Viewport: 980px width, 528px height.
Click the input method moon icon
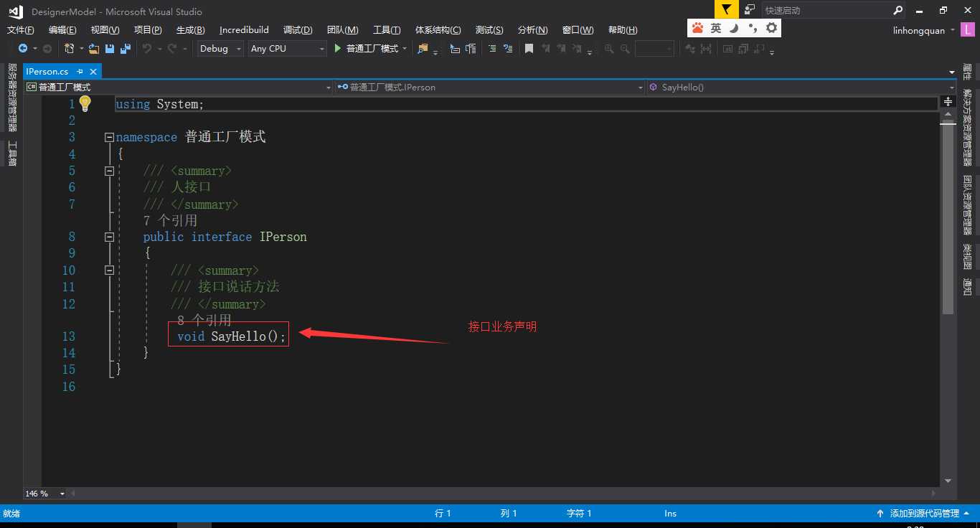click(x=734, y=28)
